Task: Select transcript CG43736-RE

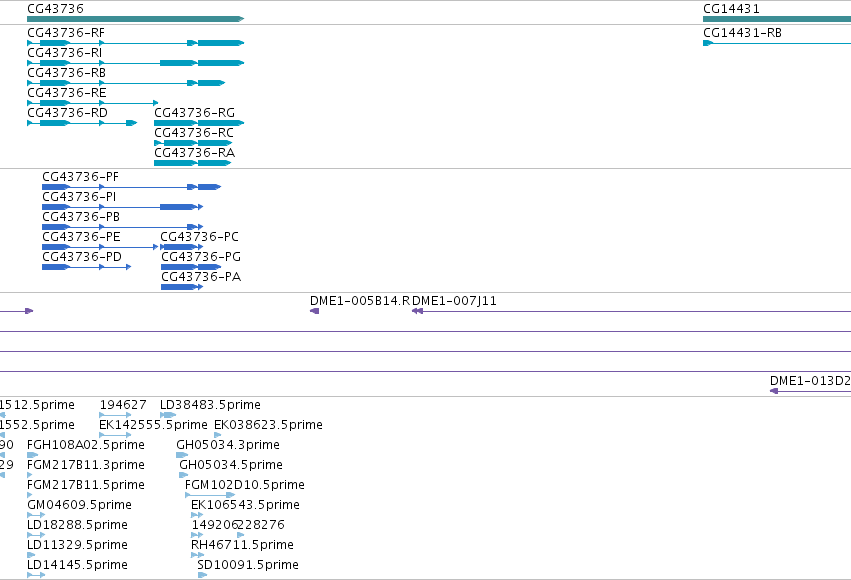Action: click(93, 103)
